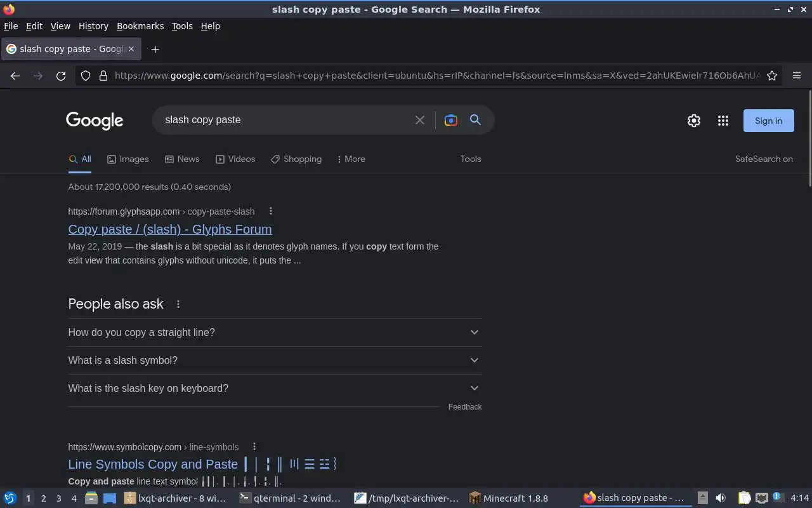812x508 pixels.
Task: Expand 'What is the slash key on keyboard?'
Action: pyautogui.click(x=275, y=388)
